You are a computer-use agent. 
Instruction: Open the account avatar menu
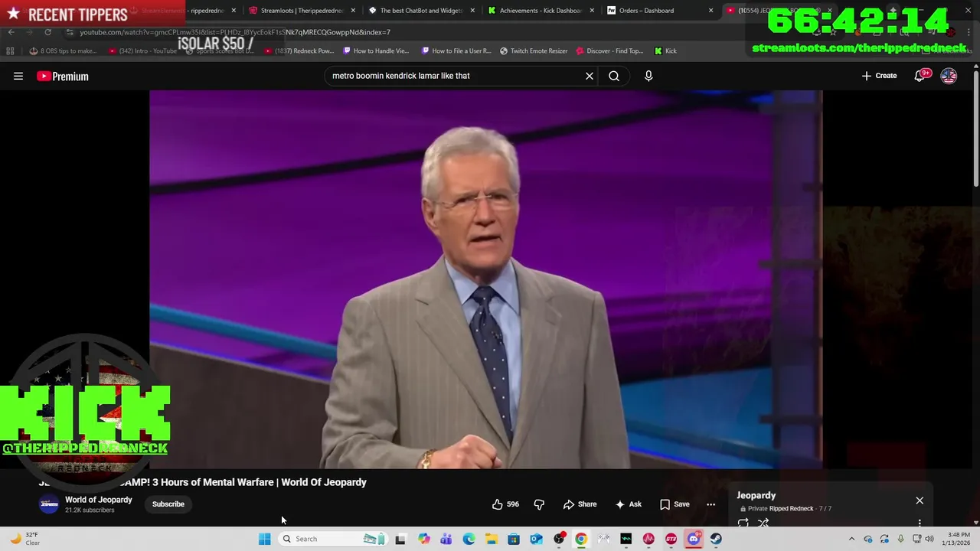point(949,76)
